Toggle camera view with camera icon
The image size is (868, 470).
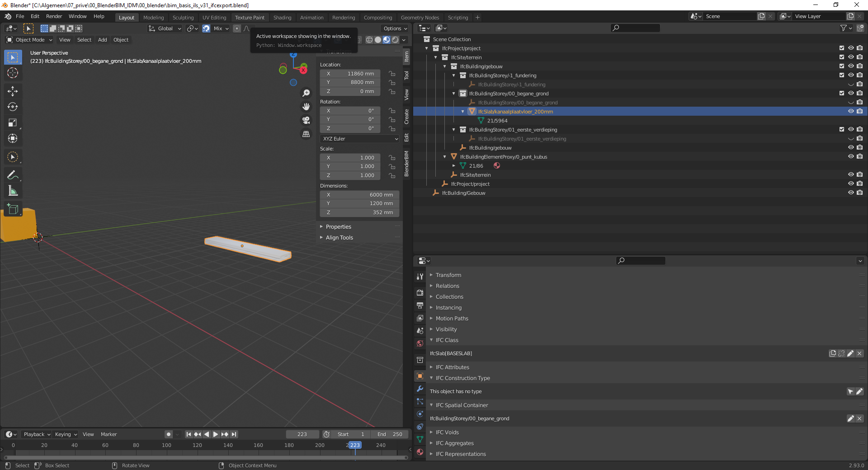tap(306, 120)
